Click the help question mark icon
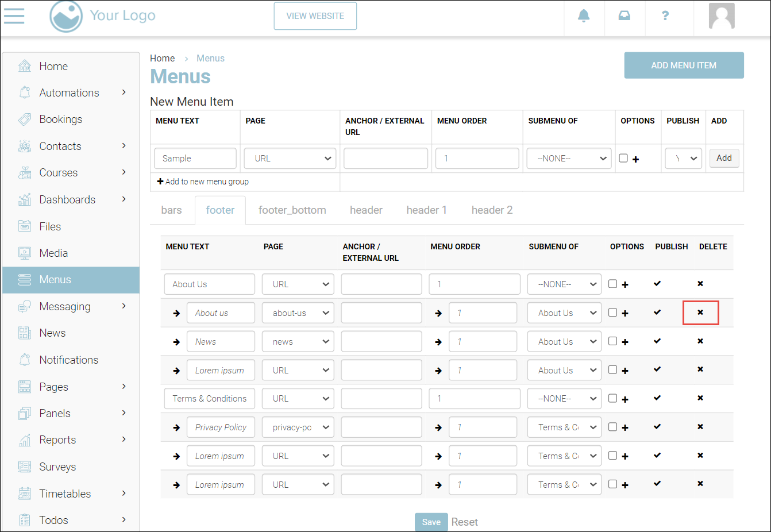Screen dimensions: 771x532 665,16
